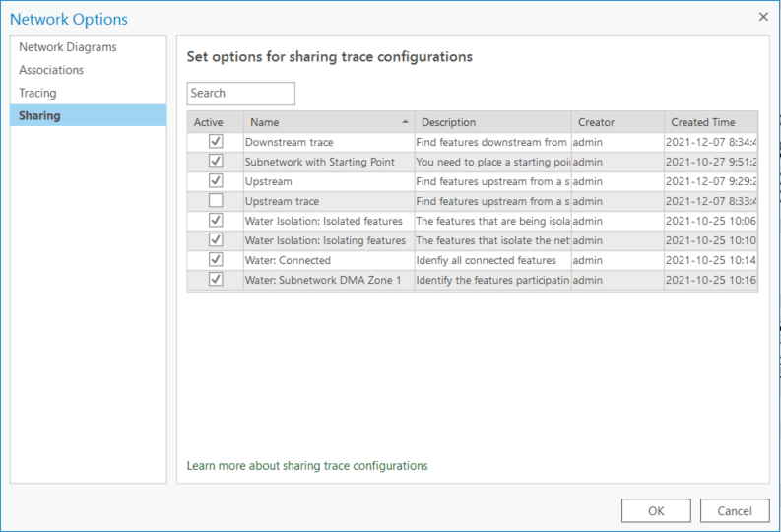Click description 'The features that isolate the net'

(492, 240)
